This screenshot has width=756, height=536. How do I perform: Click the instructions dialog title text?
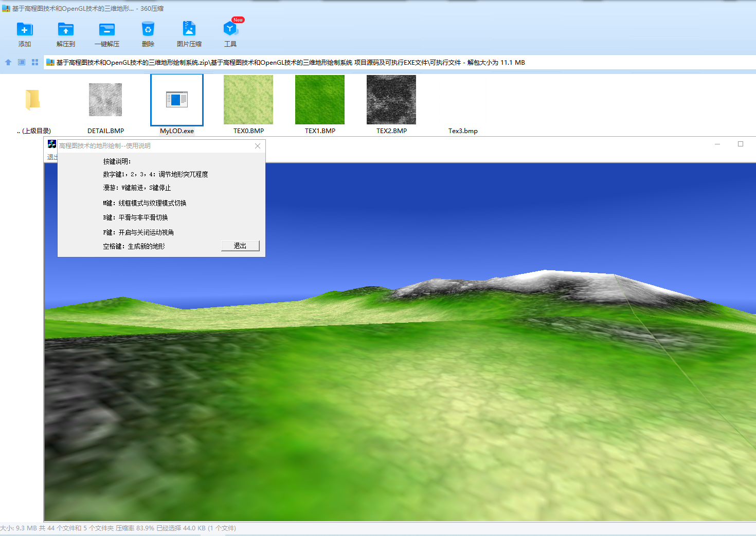pos(105,146)
